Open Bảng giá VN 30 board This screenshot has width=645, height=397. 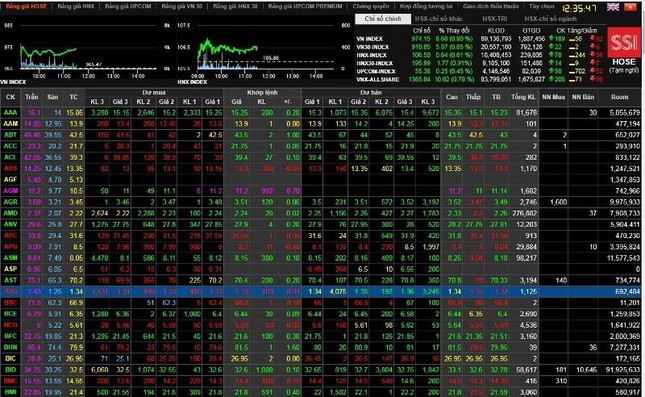coord(182,7)
